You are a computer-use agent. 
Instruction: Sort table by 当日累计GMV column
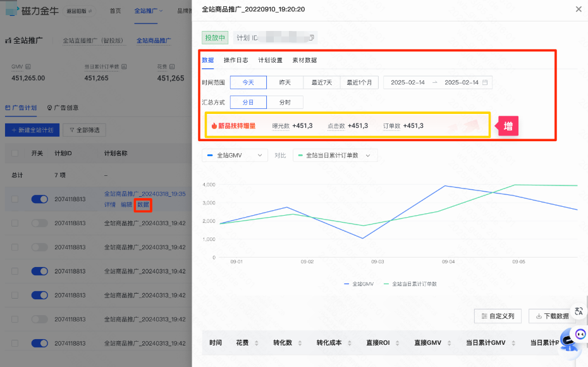(513, 342)
